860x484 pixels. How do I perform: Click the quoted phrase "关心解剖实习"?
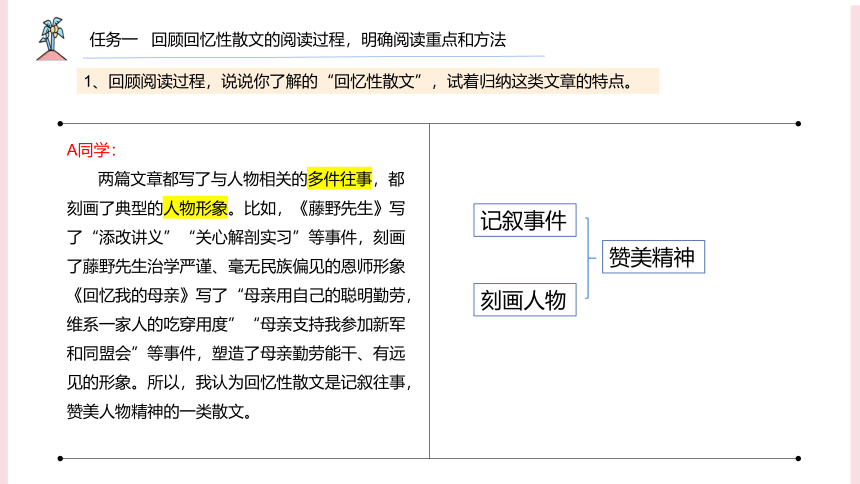(244, 238)
